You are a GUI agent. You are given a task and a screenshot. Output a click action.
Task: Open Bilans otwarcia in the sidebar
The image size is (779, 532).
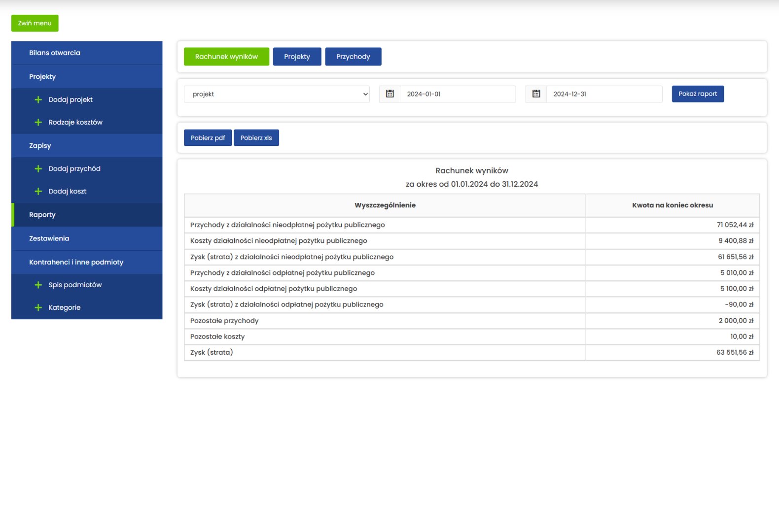pyautogui.click(x=54, y=53)
